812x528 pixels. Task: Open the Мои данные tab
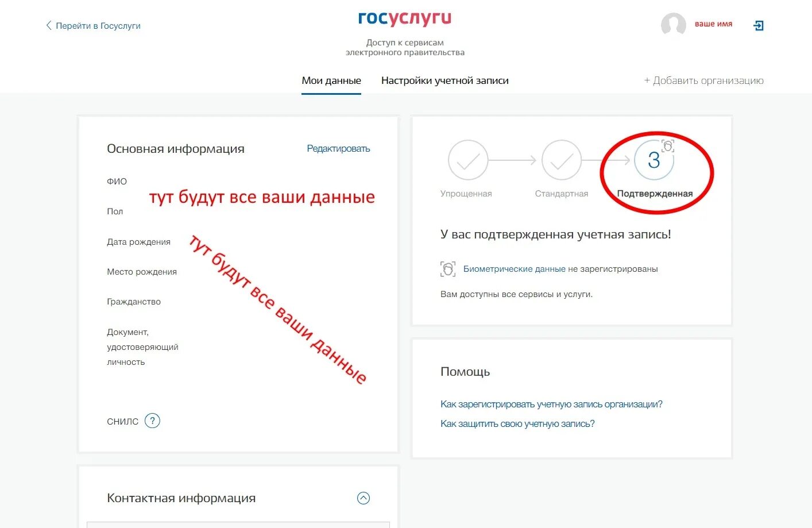(x=331, y=80)
